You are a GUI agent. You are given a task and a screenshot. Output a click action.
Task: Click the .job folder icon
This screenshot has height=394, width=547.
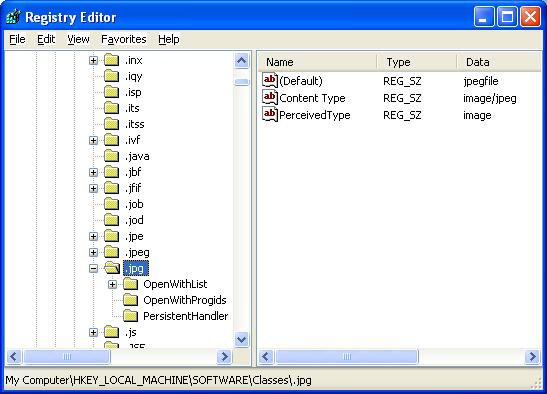pos(111,204)
